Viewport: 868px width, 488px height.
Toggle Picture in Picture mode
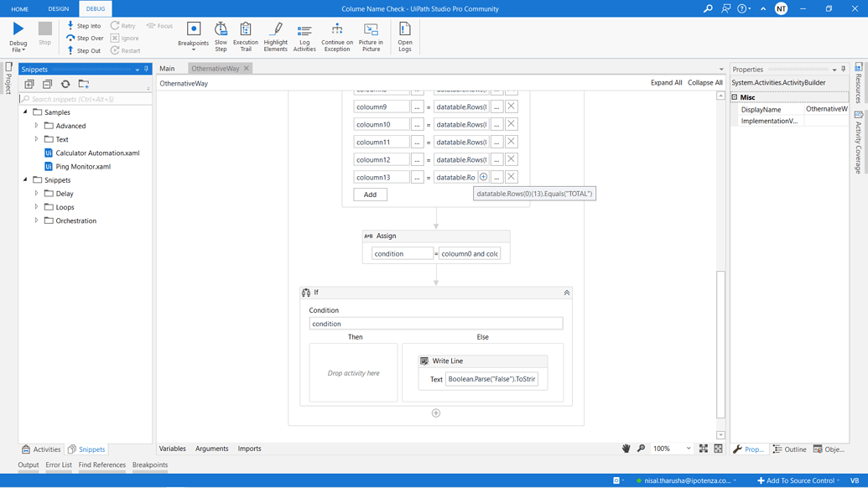(372, 34)
